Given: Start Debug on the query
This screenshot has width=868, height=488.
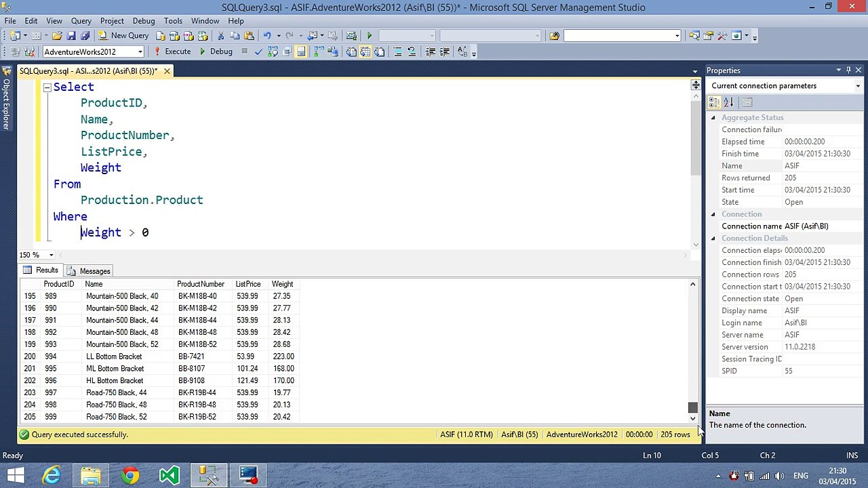Looking at the screenshot, I should pyautogui.click(x=215, y=52).
